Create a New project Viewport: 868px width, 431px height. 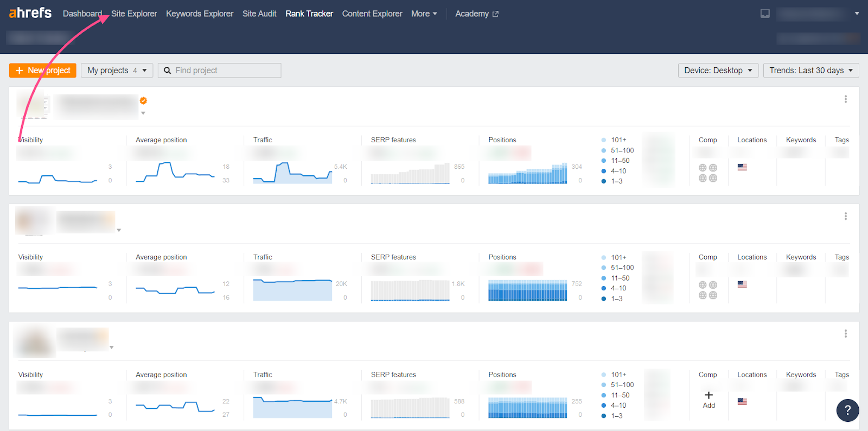click(x=43, y=71)
